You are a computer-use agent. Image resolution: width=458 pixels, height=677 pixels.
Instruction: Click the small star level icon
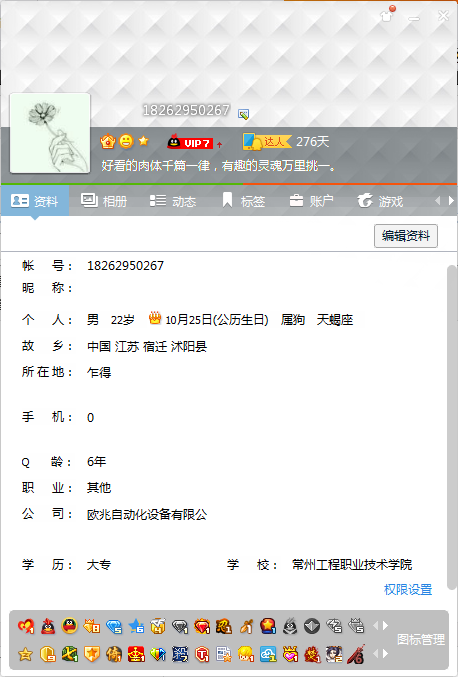click(x=144, y=141)
